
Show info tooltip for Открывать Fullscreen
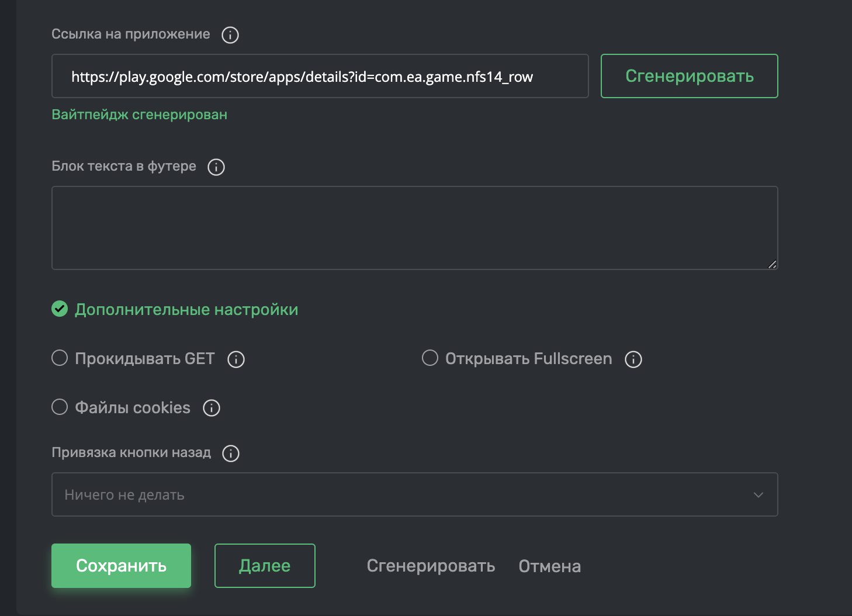point(633,359)
